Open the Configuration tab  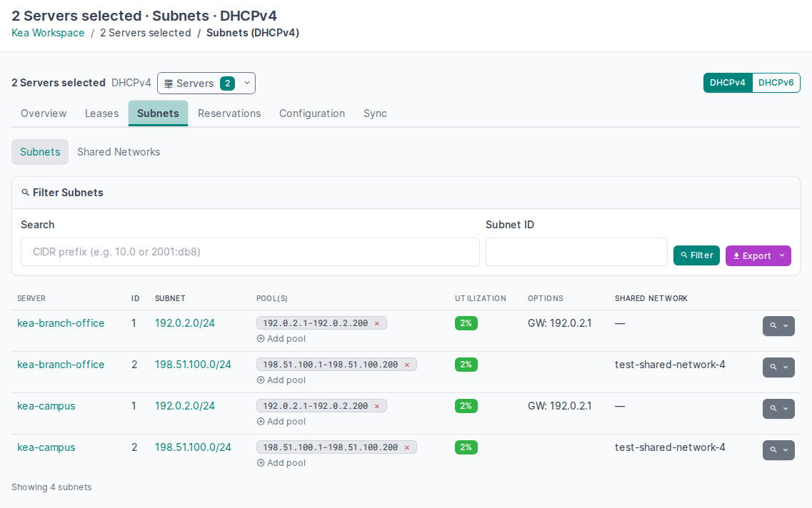312,113
